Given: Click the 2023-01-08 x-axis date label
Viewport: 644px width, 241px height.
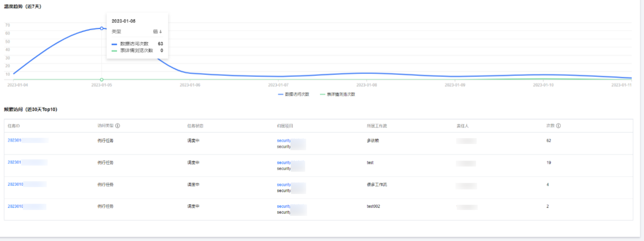Looking at the screenshot, I should coord(366,85).
